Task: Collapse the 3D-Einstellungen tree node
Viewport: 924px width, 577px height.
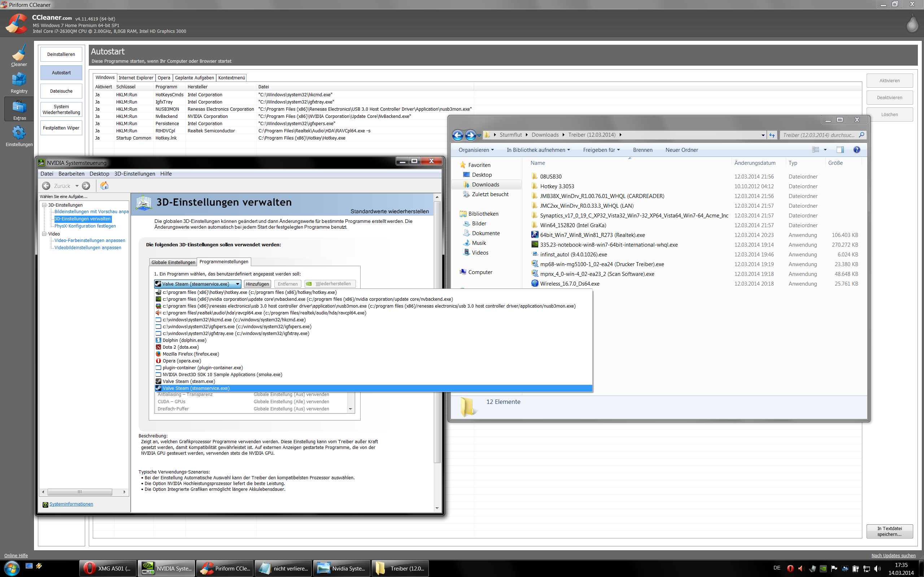Action: pyautogui.click(x=44, y=205)
